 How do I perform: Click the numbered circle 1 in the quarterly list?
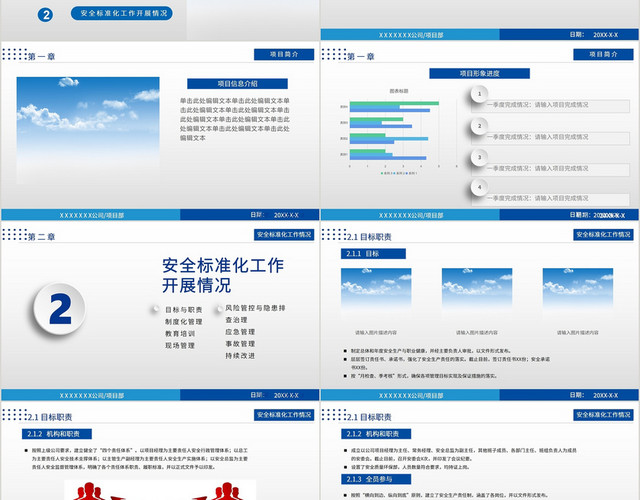(480, 94)
